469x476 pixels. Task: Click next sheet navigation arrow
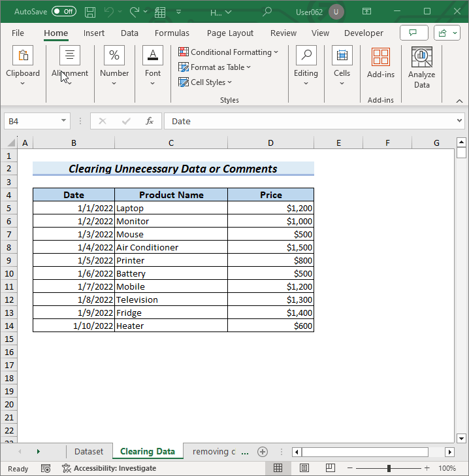(x=39, y=452)
